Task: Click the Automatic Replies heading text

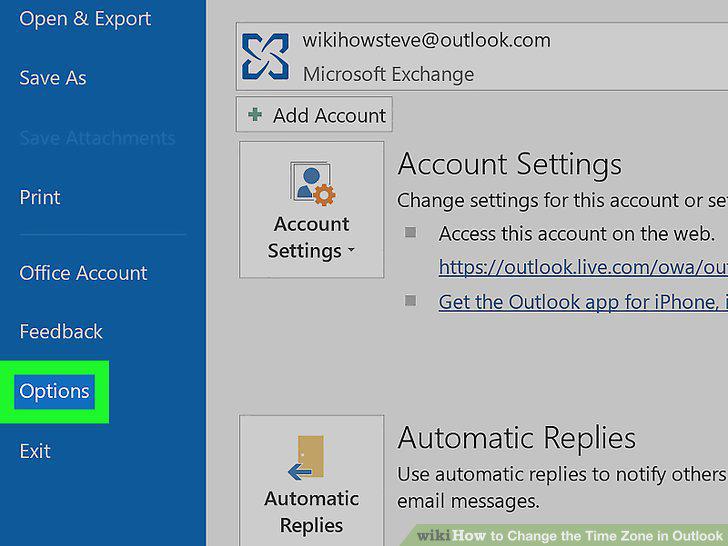Action: 517,437
